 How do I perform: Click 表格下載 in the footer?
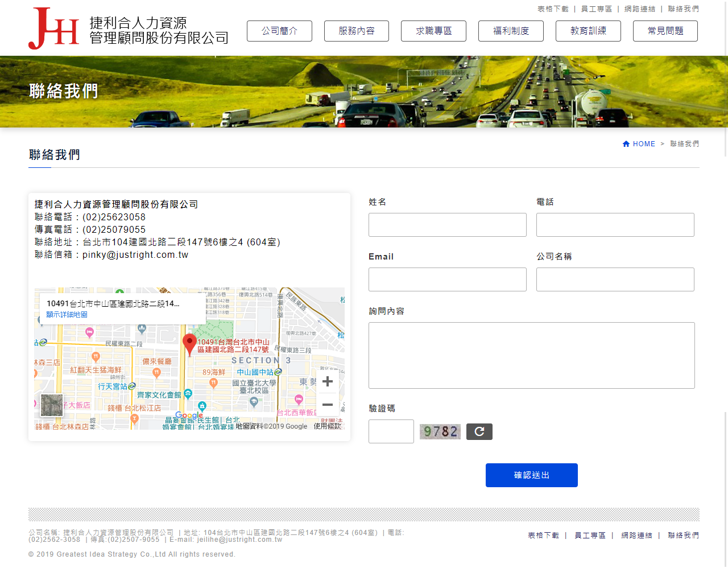click(x=543, y=536)
